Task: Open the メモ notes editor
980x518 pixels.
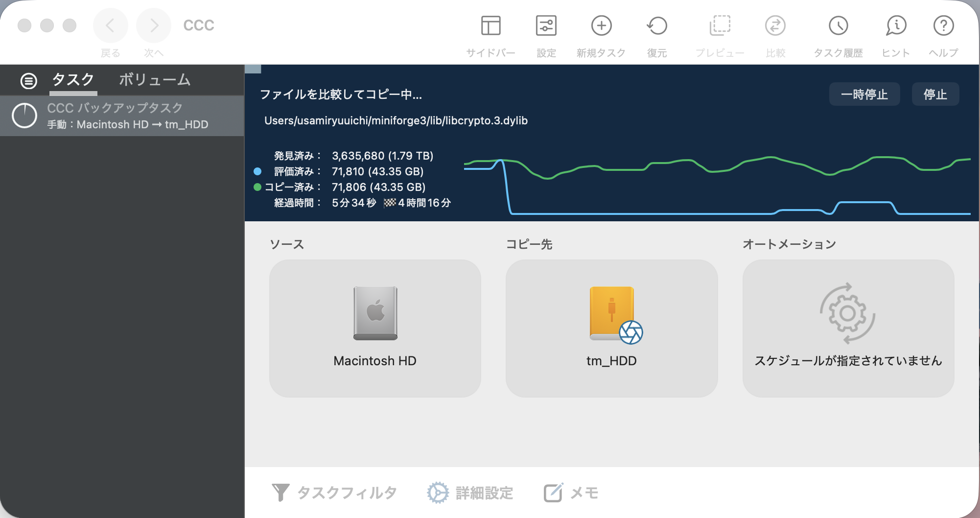Action: (x=571, y=493)
